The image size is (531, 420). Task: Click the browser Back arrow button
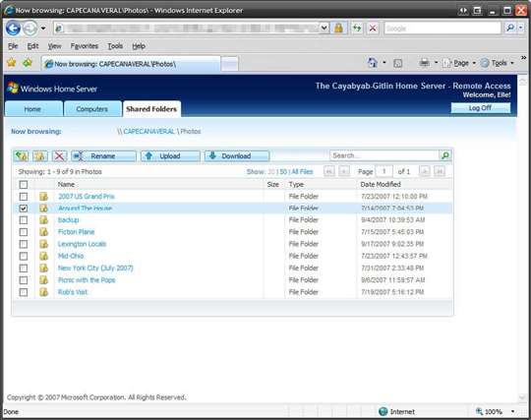pyautogui.click(x=13, y=29)
